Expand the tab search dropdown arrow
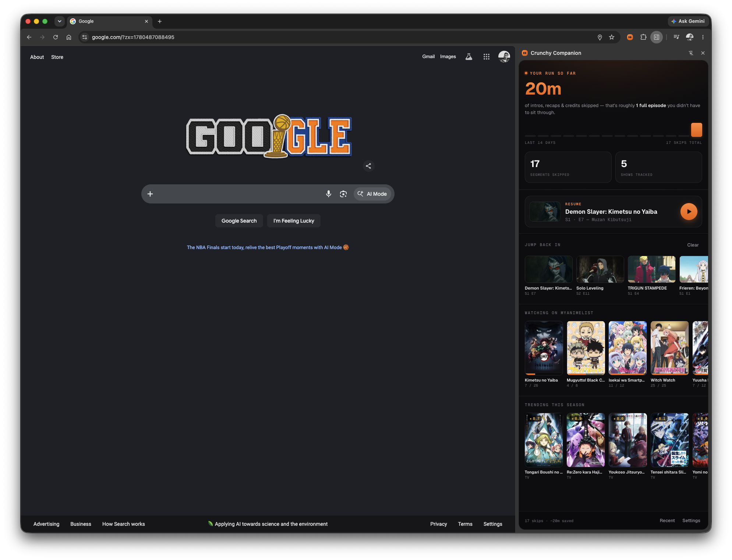 pos(60,21)
